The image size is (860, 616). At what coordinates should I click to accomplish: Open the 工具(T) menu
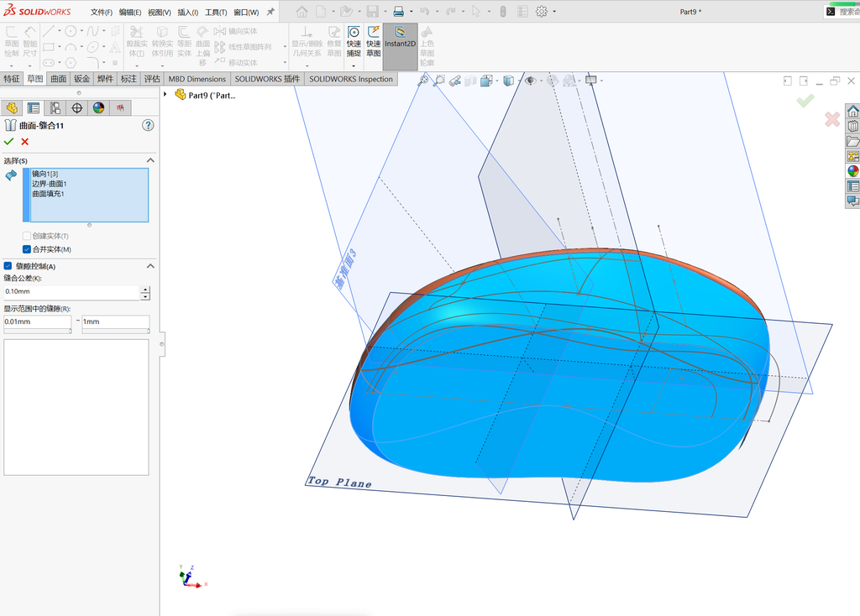tap(216, 12)
